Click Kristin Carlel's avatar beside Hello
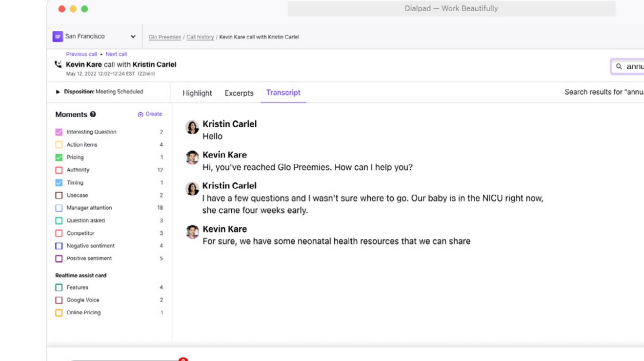This screenshot has width=644, height=361. 192,127
